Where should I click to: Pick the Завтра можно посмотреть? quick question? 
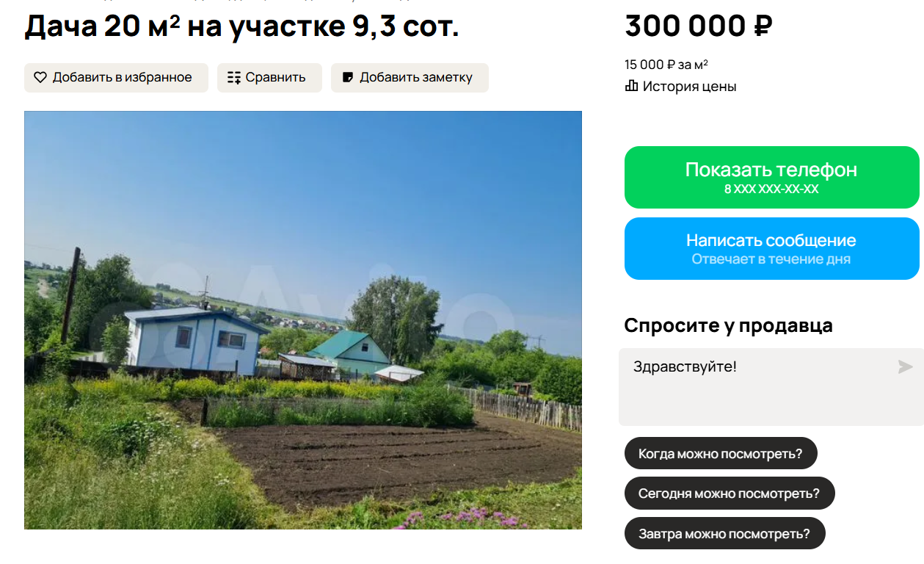coord(725,533)
